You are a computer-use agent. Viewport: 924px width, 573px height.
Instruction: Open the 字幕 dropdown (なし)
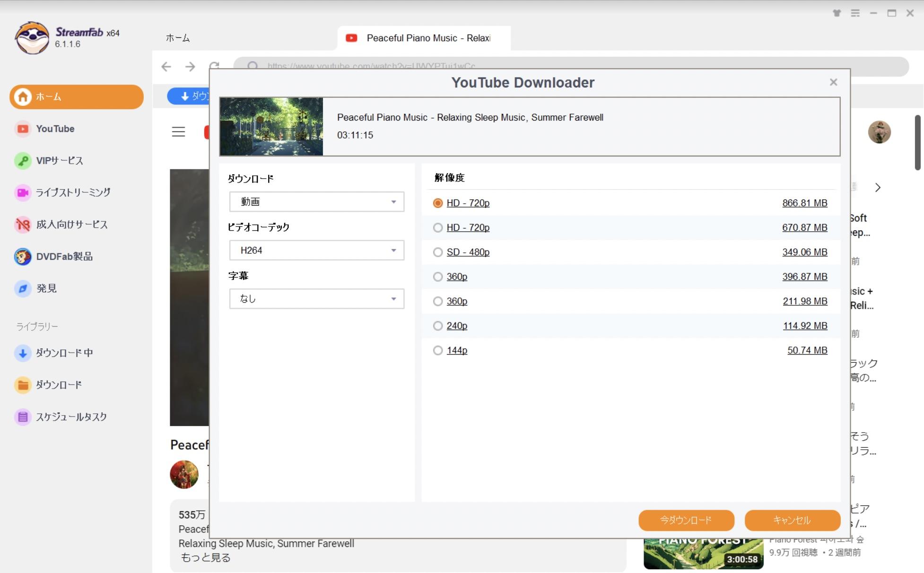pyautogui.click(x=317, y=299)
